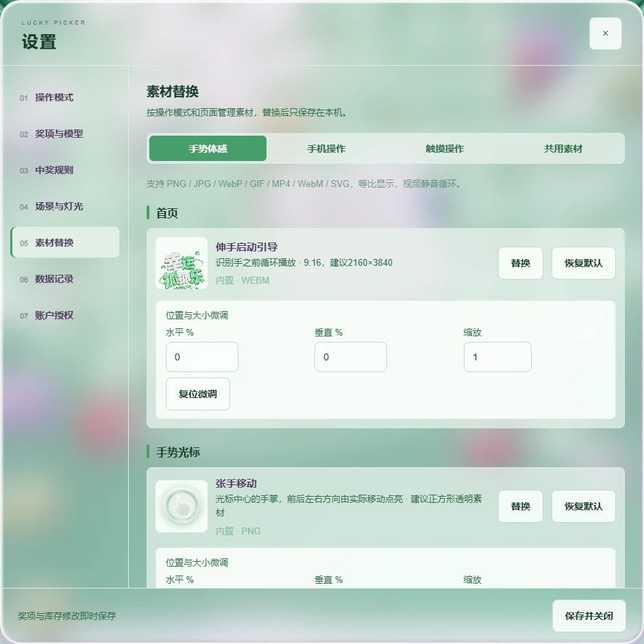Click the 素材替换 page title
Screen dimensions: 644x644
[173, 91]
